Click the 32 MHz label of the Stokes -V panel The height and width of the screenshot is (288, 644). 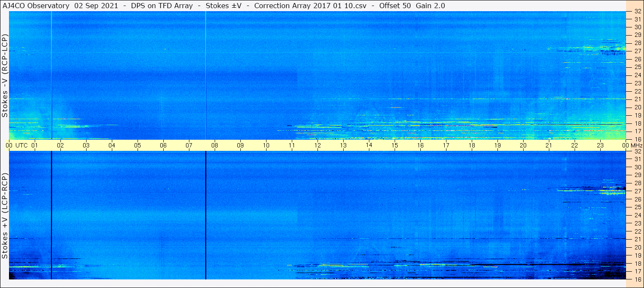tap(638, 12)
